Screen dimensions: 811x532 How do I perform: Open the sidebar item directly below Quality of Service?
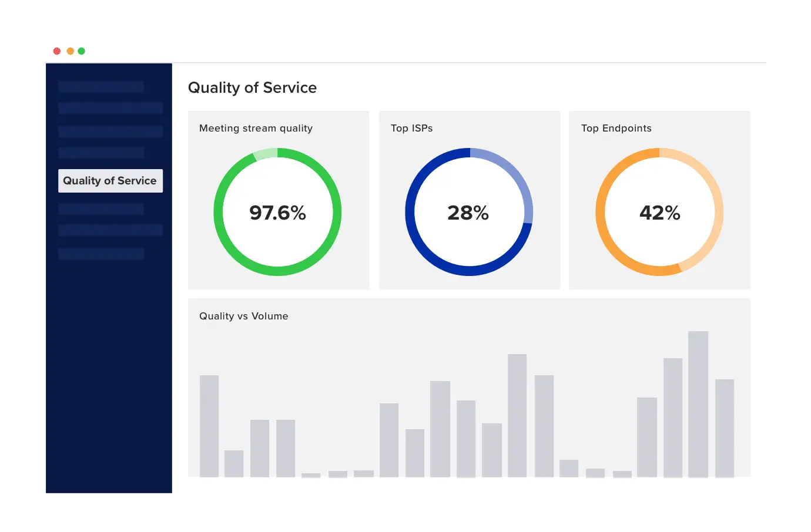[x=101, y=209]
